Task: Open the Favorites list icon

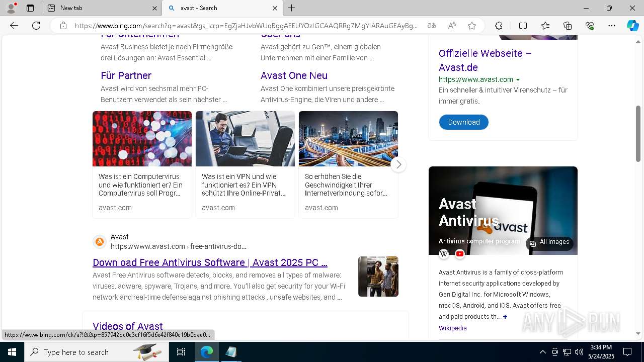Action: click(x=545, y=26)
